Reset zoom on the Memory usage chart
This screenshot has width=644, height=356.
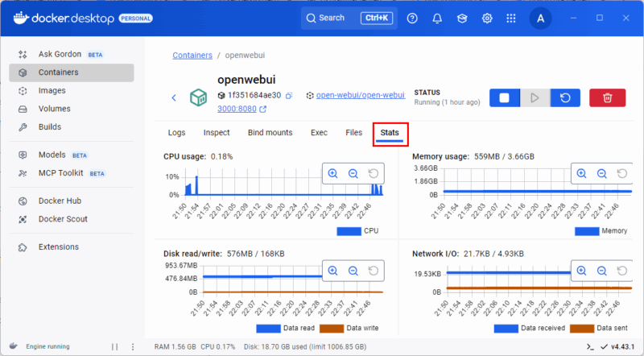pyautogui.click(x=621, y=173)
